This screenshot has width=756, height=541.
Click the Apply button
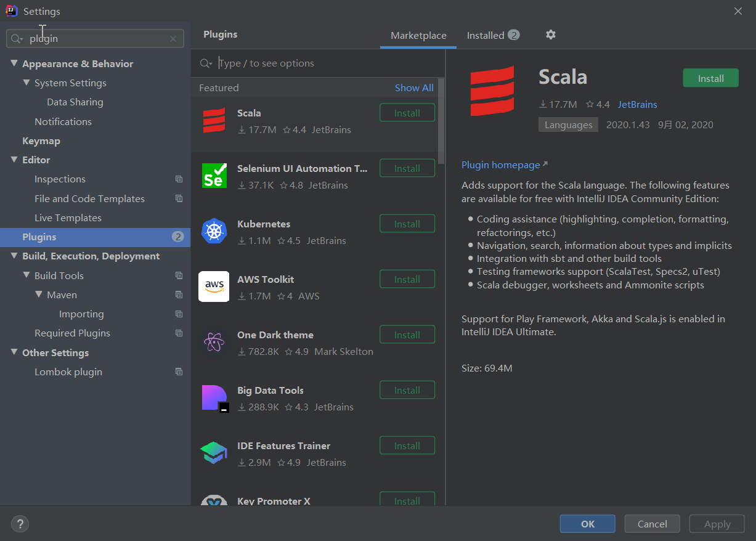[717, 524]
